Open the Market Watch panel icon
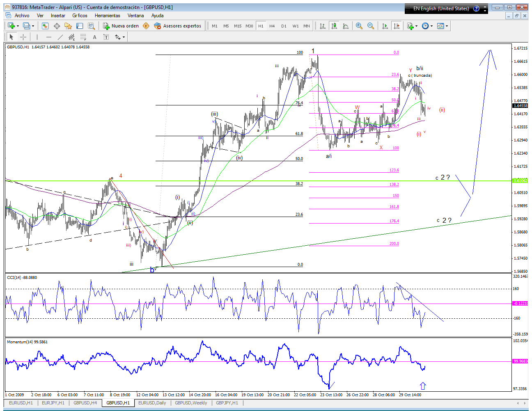The height and width of the screenshot is (411, 532). point(45,26)
